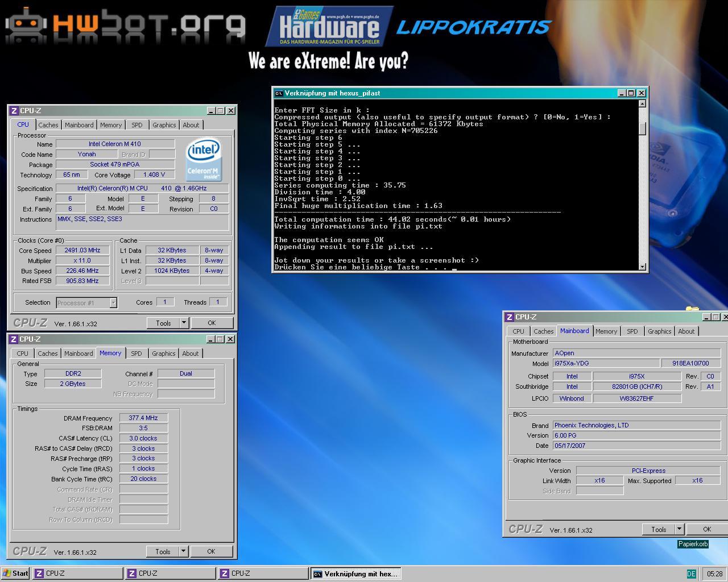Activate the Verknüpfung mit hex... taskbar button
This screenshot has width=728, height=582.
[356, 574]
